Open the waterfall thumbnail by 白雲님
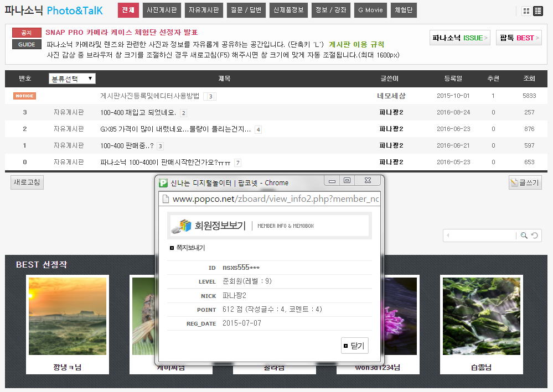 482,316
